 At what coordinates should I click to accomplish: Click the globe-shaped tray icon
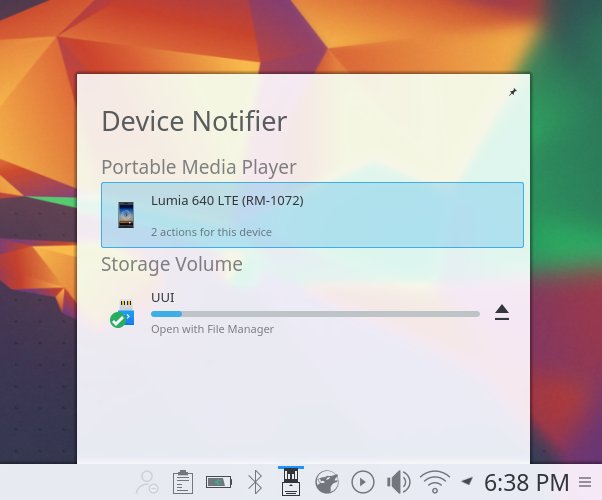click(x=326, y=483)
